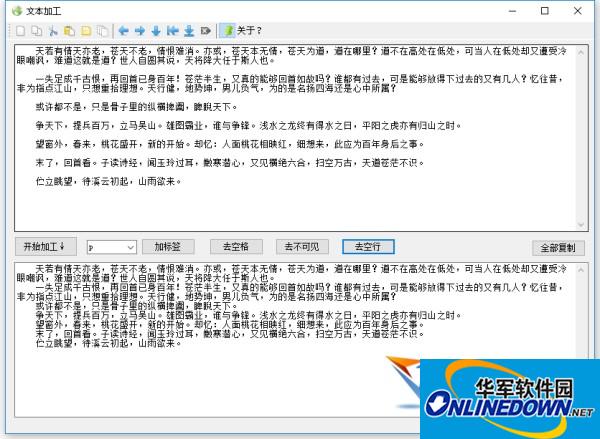Click the 去不可见 button
The image size is (600, 439).
click(302, 247)
